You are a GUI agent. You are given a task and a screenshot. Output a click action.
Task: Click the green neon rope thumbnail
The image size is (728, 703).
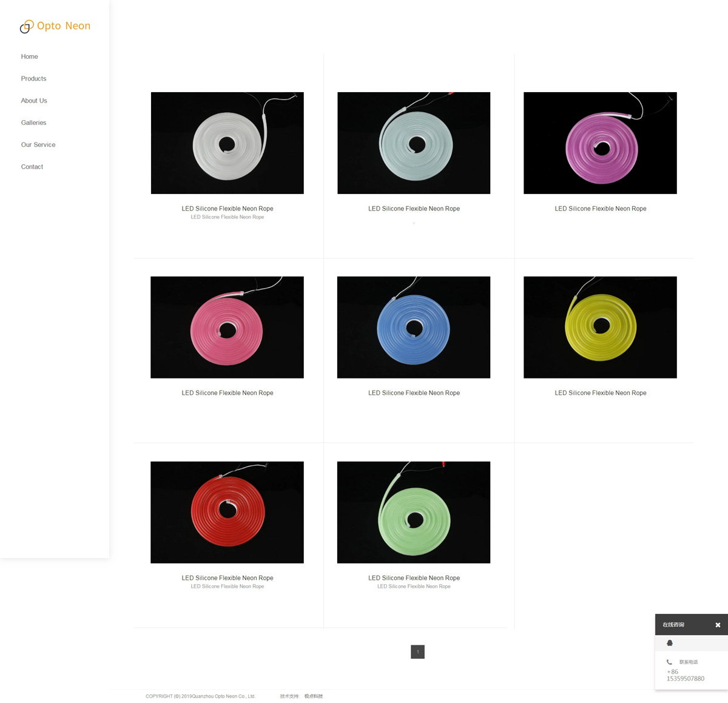coord(414,513)
